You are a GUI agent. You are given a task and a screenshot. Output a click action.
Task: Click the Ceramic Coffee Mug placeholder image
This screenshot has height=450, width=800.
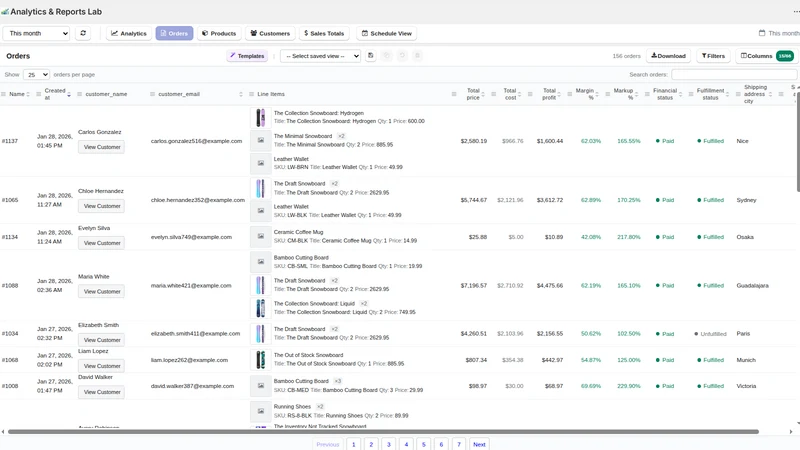point(261,236)
